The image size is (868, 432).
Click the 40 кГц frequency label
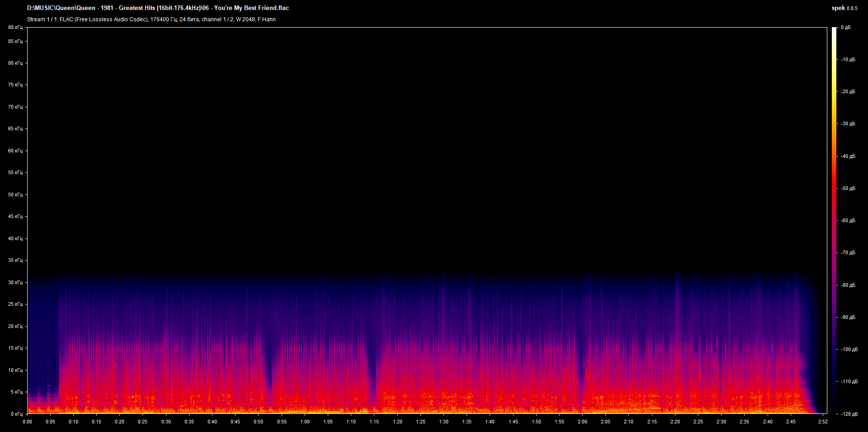pyautogui.click(x=15, y=238)
